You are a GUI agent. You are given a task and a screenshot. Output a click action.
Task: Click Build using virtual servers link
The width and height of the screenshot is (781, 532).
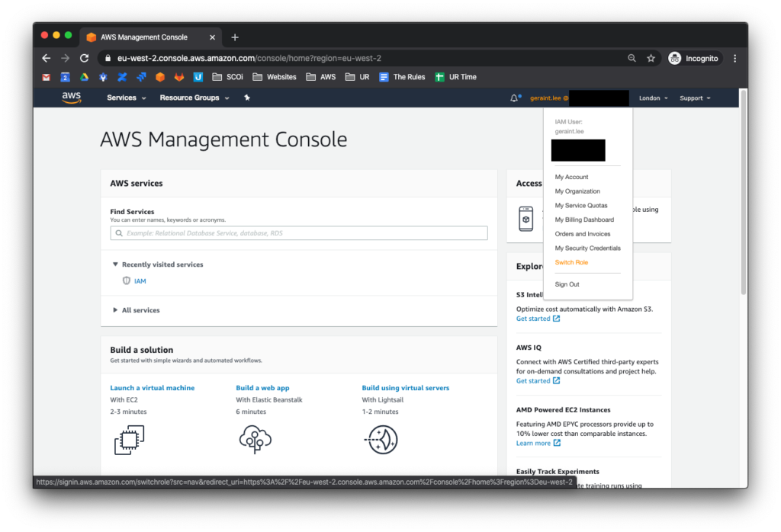click(406, 388)
